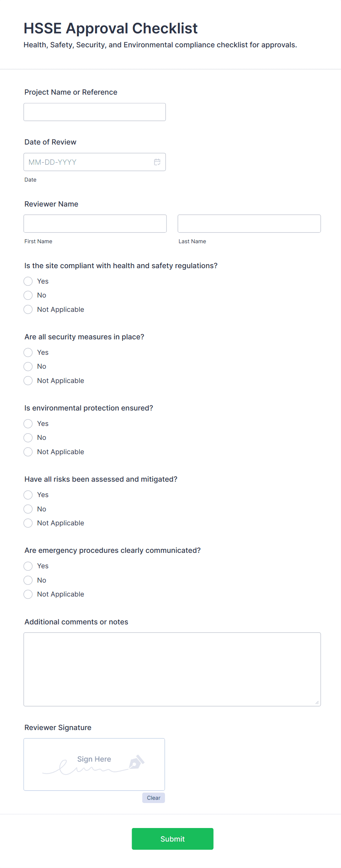Click the Project Name or Reference field
The image size is (341, 868).
pyautogui.click(x=94, y=112)
